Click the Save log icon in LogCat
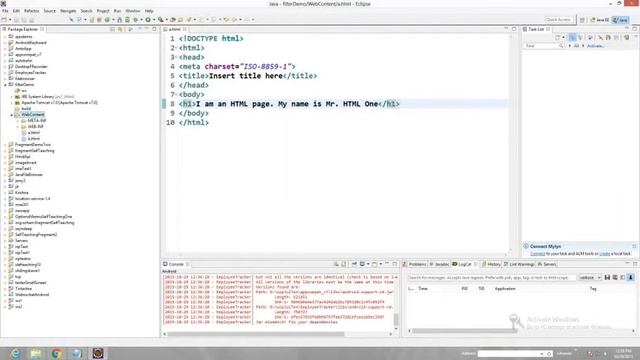The height and width of the screenshot is (360, 640). 607,278
